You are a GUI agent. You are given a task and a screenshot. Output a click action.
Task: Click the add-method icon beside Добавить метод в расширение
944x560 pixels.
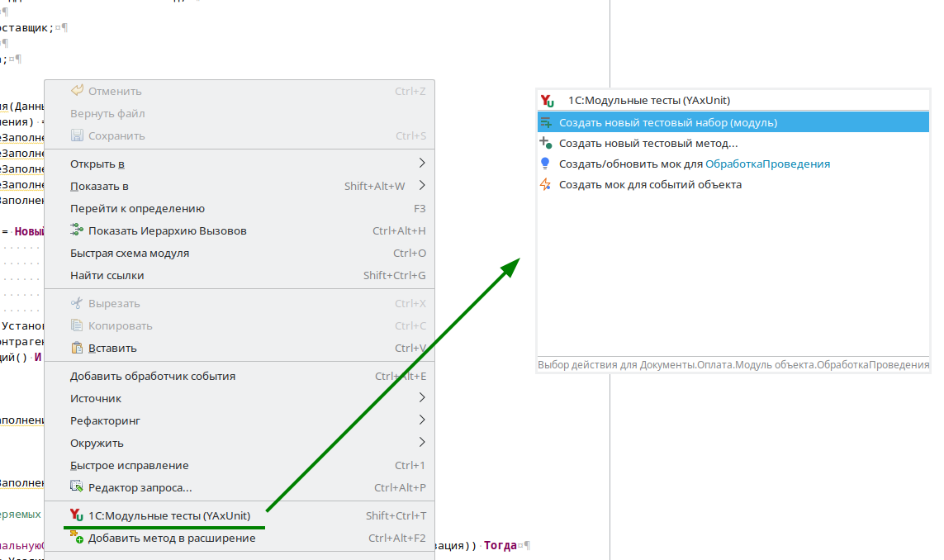coord(77,537)
